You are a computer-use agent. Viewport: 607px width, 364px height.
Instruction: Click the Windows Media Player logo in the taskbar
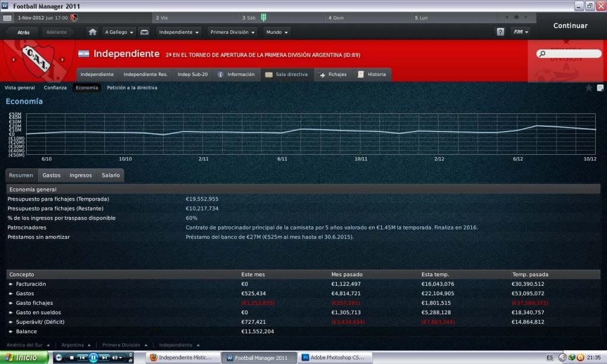(x=59, y=357)
